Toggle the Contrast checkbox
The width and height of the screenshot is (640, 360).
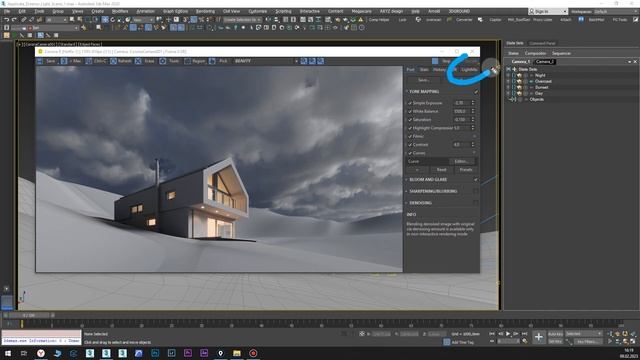410,145
